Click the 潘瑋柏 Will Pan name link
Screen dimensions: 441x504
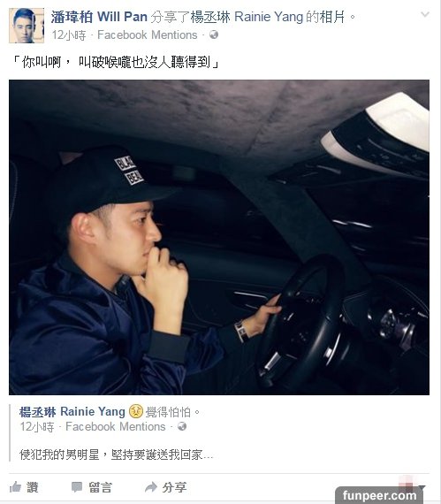click(99, 17)
